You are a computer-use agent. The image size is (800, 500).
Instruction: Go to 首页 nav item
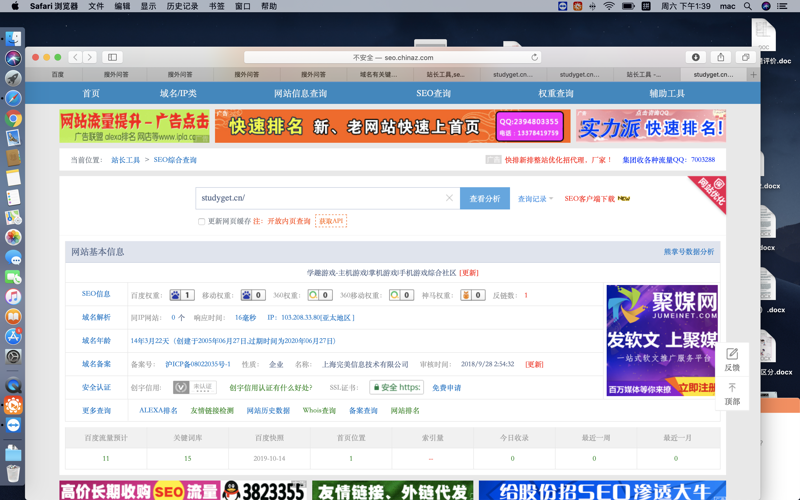pyautogui.click(x=91, y=93)
